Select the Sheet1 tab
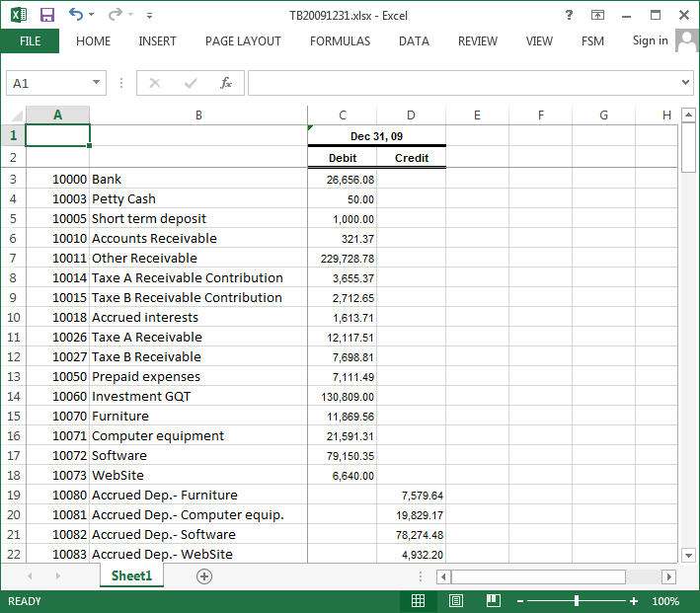The width and height of the screenshot is (700, 613). (131, 575)
